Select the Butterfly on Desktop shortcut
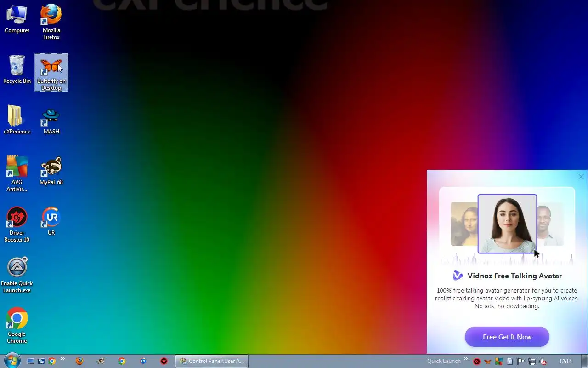Viewport: 588px width, 368px height. coord(51,73)
